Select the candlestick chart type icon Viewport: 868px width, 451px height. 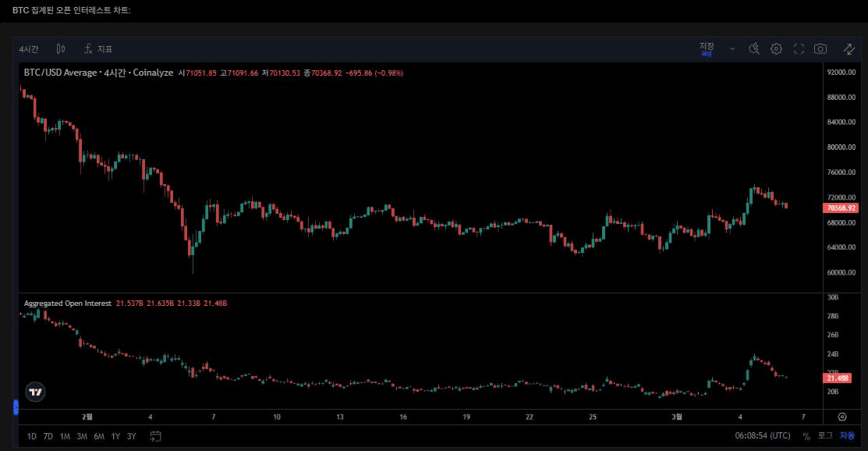(x=60, y=48)
